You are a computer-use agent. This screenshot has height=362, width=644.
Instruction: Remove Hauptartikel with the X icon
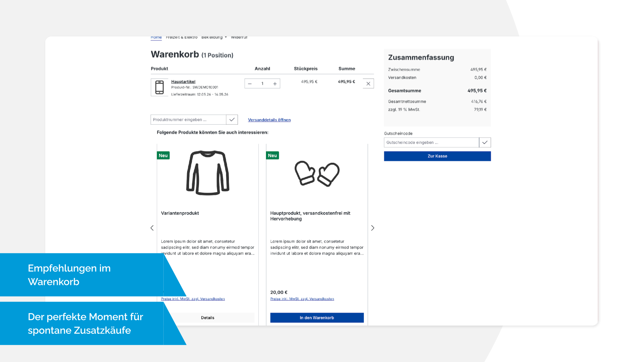pyautogui.click(x=368, y=83)
